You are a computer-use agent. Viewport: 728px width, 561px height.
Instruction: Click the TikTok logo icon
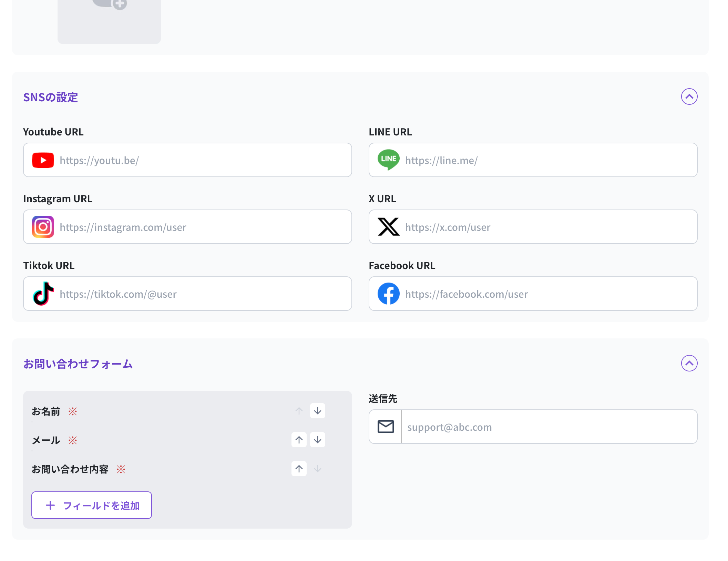[x=43, y=294]
